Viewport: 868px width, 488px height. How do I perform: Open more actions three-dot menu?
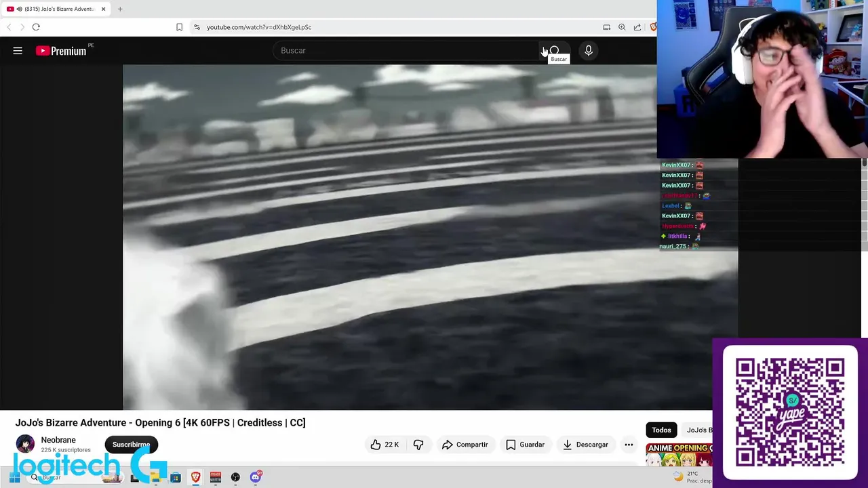coord(629,445)
